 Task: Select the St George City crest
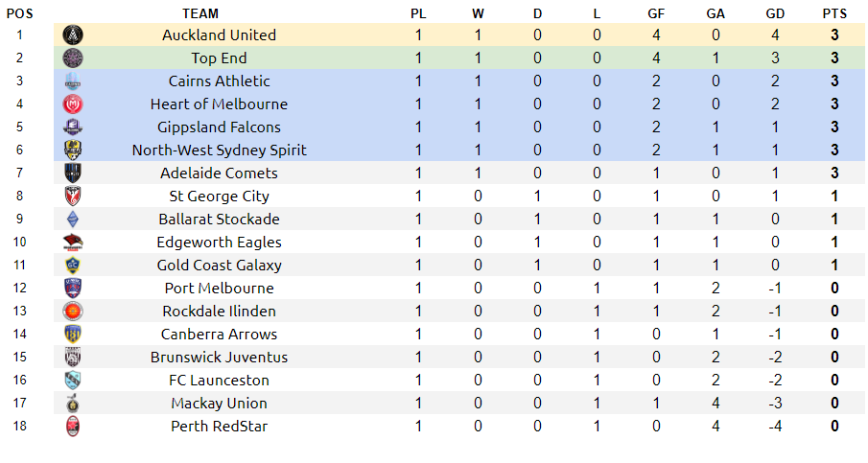tap(73, 197)
